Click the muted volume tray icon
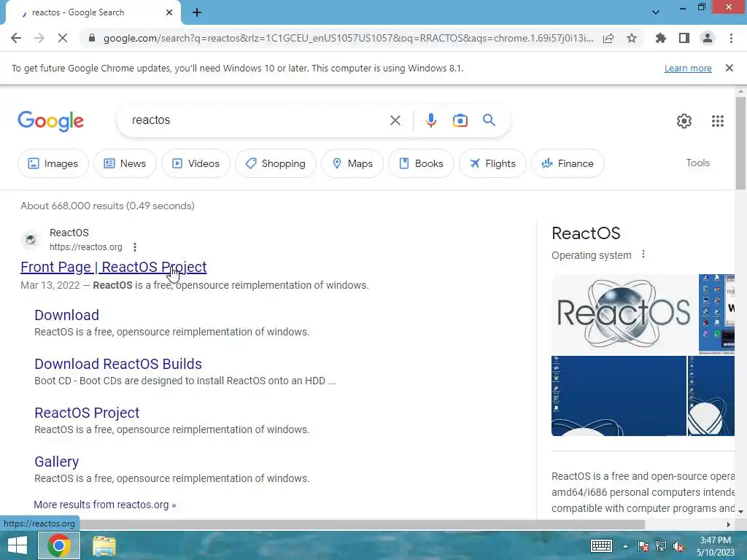Image resolution: width=747 pixels, height=560 pixels. click(x=678, y=546)
